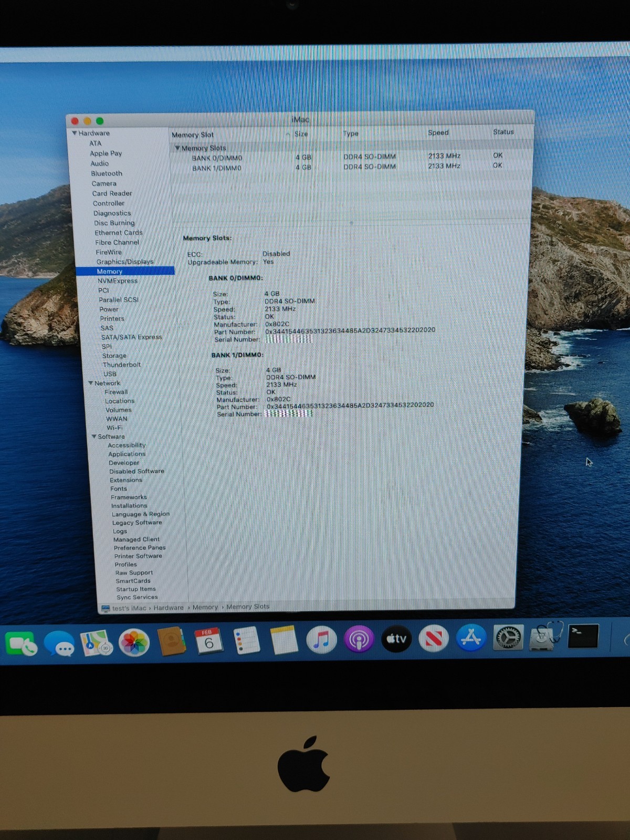Select the BANK 1/DIMM0 row
This screenshot has height=840, width=630.
tap(216, 168)
